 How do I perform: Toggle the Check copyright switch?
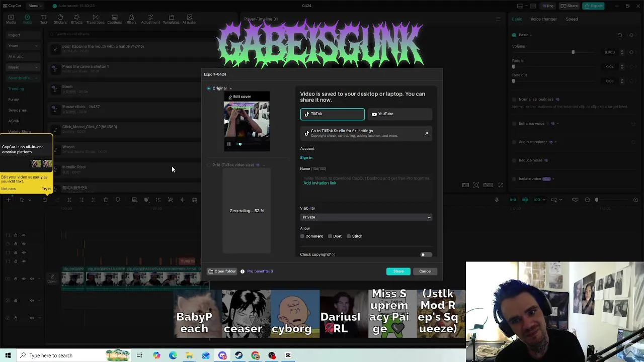(426, 254)
